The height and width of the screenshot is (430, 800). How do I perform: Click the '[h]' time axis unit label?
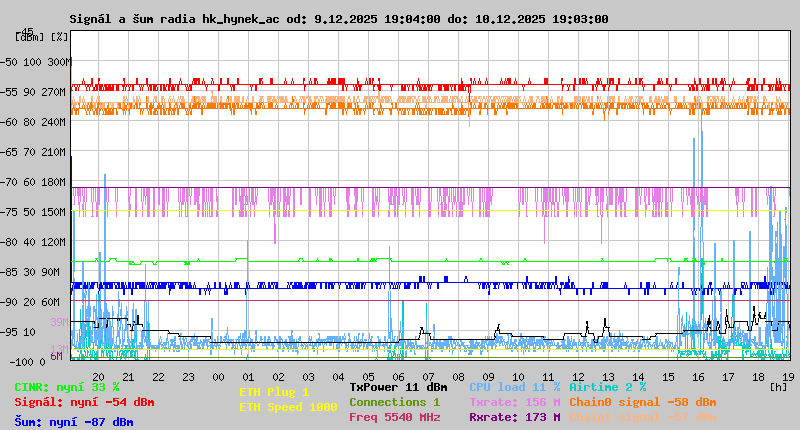pos(778,387)
